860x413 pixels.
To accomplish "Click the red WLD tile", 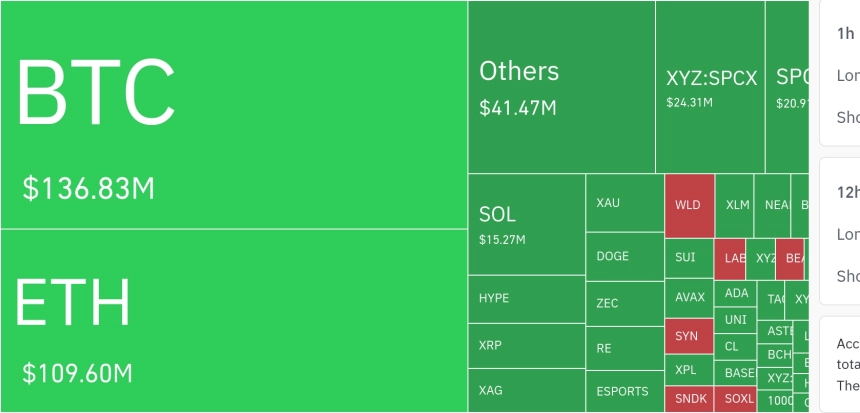I will pos(689,206).
